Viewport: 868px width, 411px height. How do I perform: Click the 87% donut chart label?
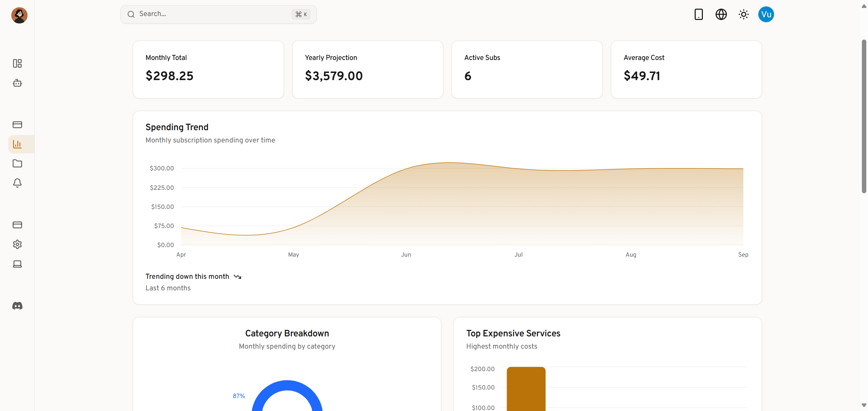[x=239, y=396]
